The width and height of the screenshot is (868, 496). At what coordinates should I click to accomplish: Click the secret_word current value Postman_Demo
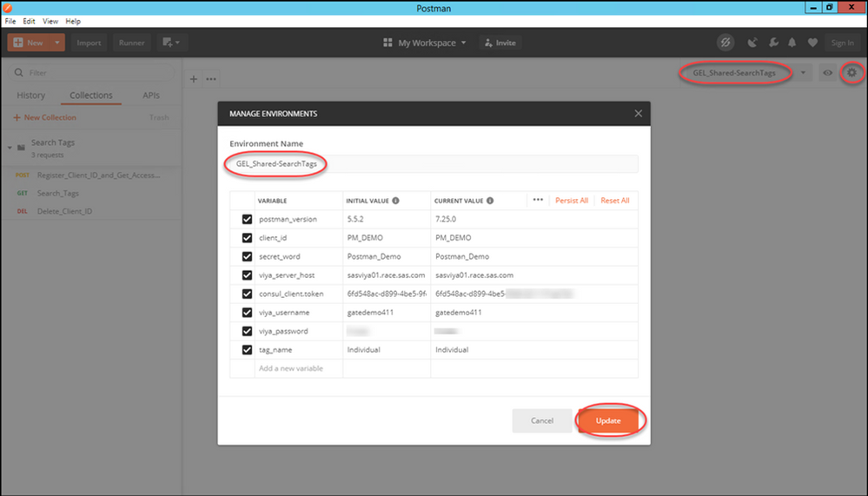[x=462, y=256]
